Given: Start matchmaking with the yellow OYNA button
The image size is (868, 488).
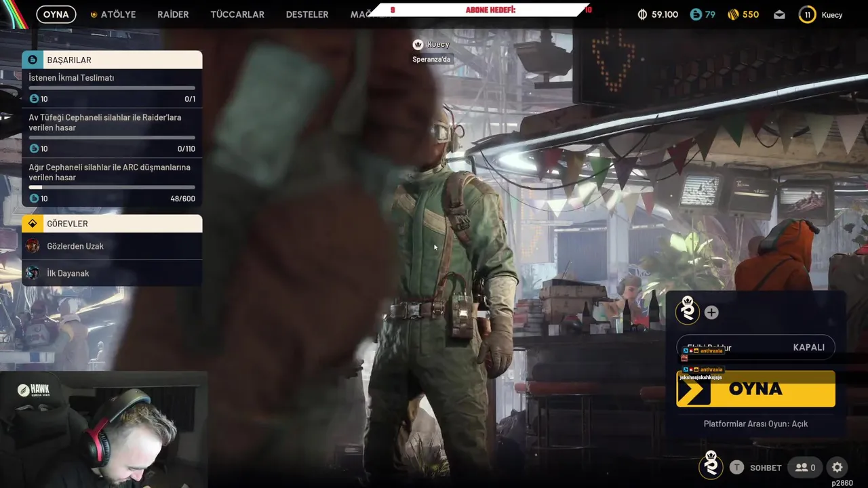Looking at the screenshot, I should [x=755, y=389].
